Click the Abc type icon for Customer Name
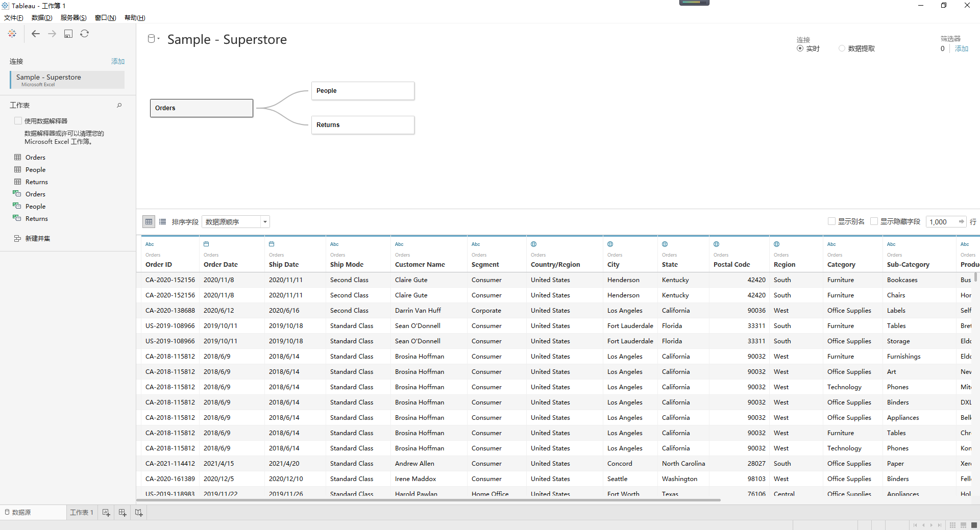Image resolution: width=980 pixels, height=530 pixels. coord(399,244)
